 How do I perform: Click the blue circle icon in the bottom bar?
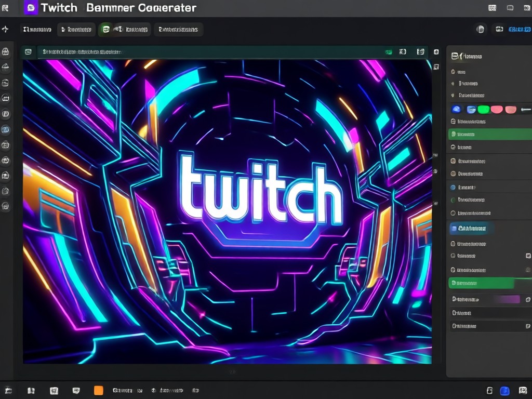505,391
